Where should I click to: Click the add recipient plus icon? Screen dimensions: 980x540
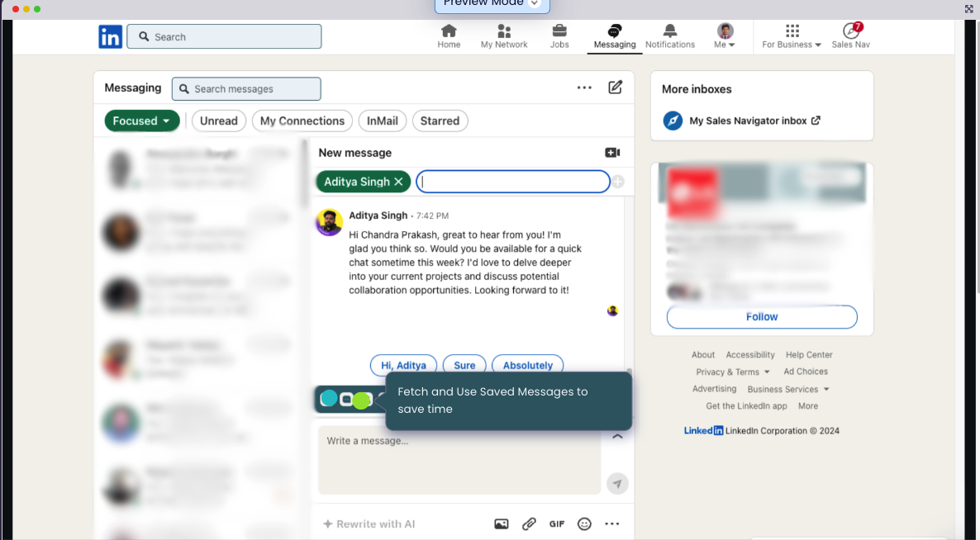[617, 182]
